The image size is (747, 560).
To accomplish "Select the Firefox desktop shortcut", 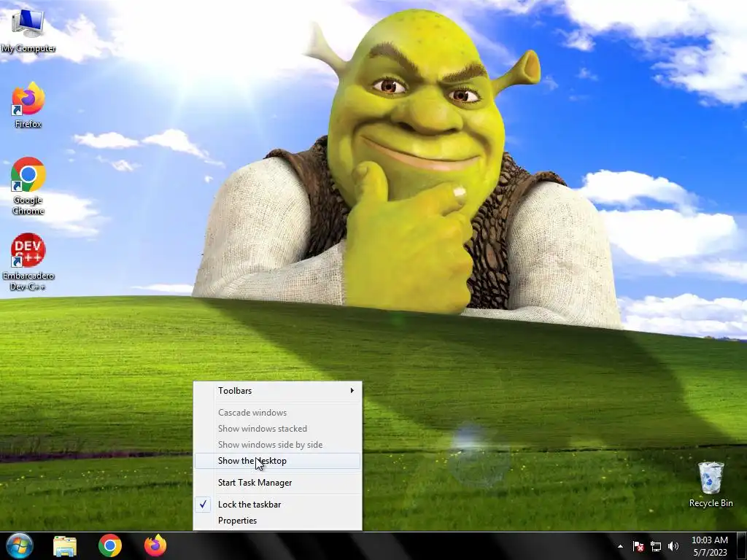I will (x=28, y=105).
